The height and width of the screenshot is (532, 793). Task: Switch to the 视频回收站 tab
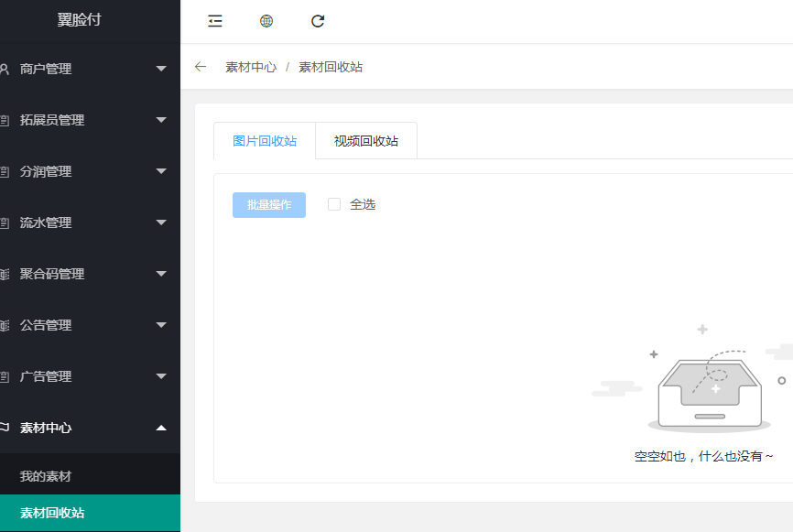click(366, 141)
